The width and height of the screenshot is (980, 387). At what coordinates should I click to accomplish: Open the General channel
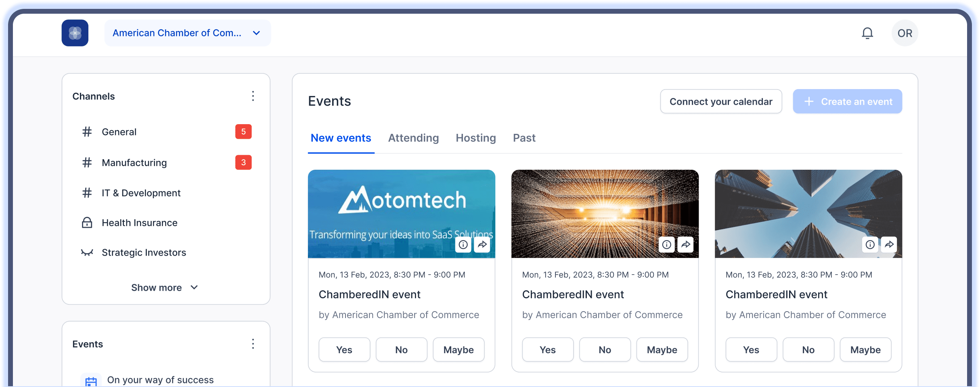pyautogui.click(x=119, y=131)
